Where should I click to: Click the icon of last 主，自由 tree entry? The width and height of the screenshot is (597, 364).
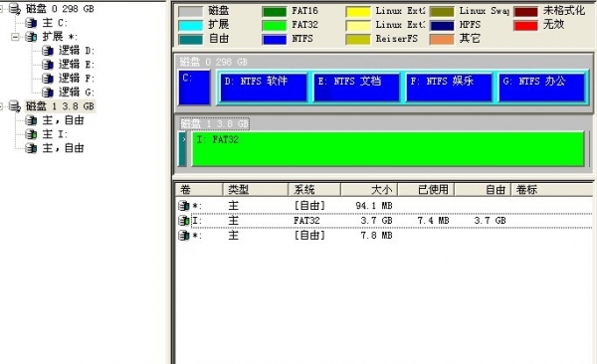pos(31,148)
